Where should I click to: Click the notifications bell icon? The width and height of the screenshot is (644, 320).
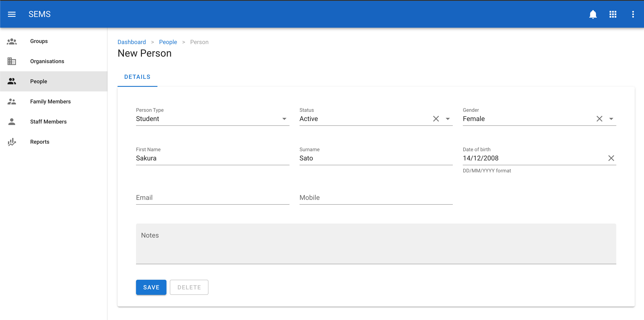(593, 14)
